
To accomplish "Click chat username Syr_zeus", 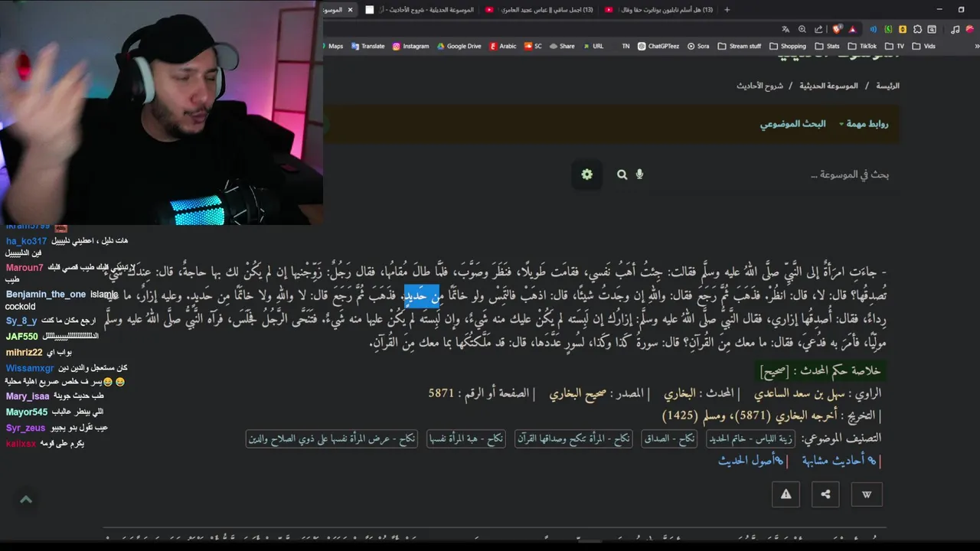I will [x=25, y=428].
